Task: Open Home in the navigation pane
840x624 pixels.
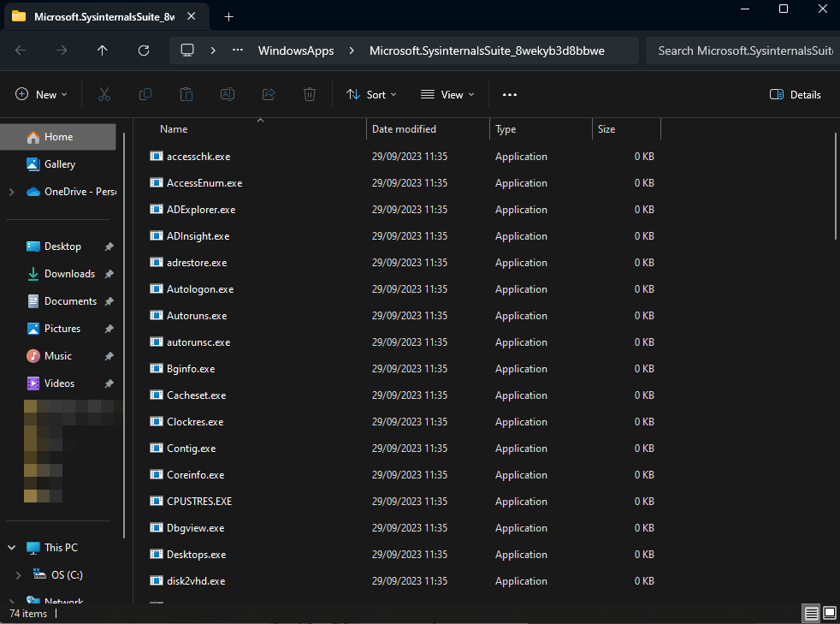Action: pos(58,137)
